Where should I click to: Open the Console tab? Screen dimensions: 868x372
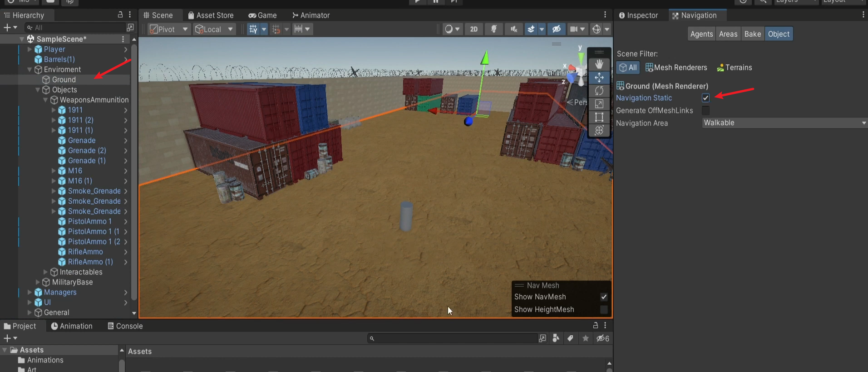[x=125, y=326]
